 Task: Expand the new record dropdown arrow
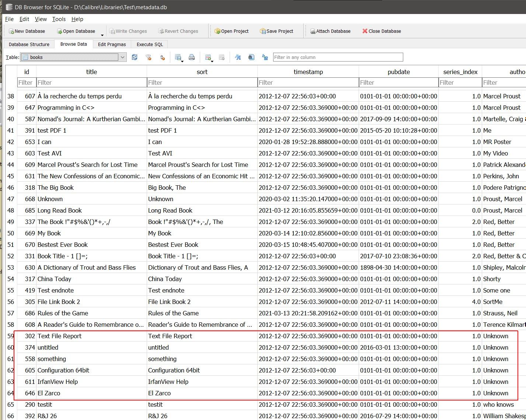pos(212,61)
